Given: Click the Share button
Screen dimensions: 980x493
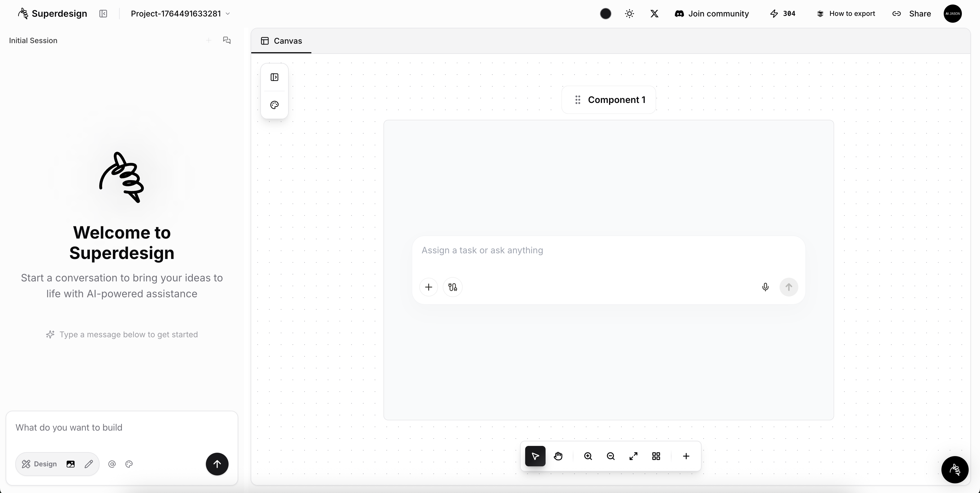Looking at the screenshot, I should click(920, 14).
